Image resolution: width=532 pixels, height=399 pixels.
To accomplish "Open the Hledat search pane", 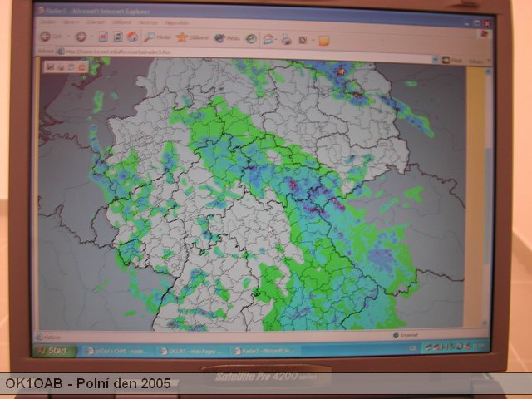I will 157,37.
